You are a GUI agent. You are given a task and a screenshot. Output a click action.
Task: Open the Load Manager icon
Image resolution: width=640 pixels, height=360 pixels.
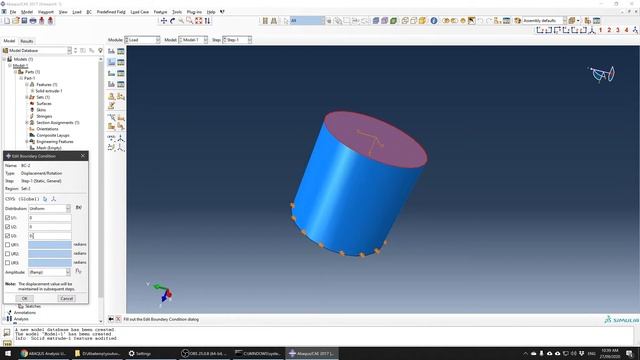click(x=121, y=51)
